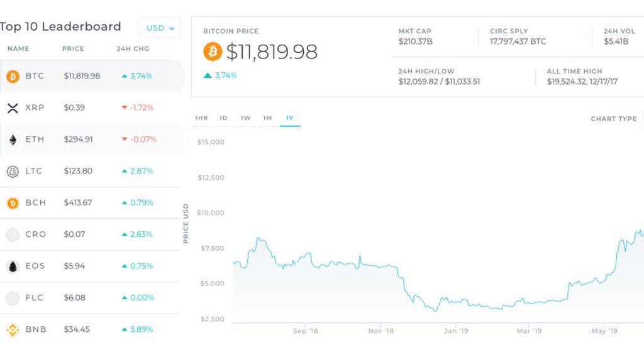Select the 1W timeframe tab
Viewport: 644px width, 362px height.
[x=245, y=118]
